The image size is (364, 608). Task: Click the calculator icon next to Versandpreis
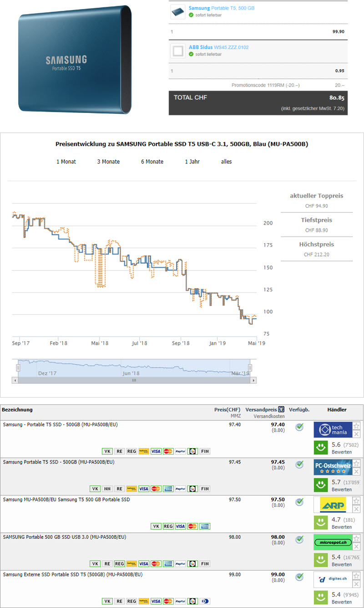pyautogui.click(x=282, y=409)
